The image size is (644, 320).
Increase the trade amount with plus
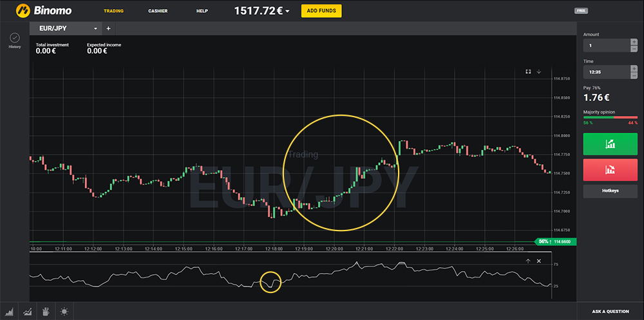[x=634, y=42]
